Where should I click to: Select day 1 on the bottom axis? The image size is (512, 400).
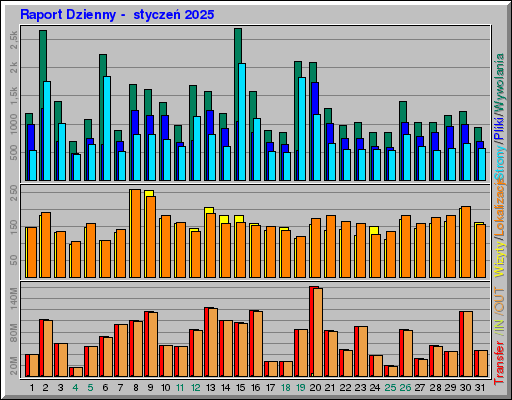point(32,387)
